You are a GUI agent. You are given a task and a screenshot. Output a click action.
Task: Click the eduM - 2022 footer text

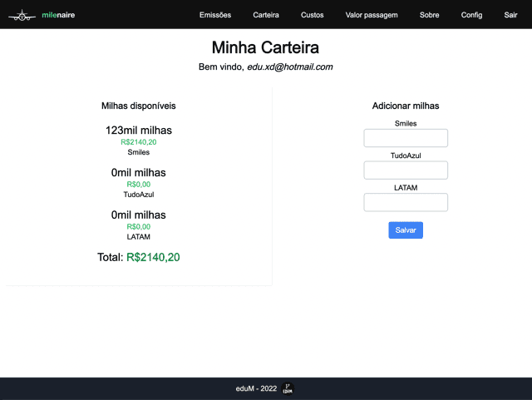(x=257, y=388)
